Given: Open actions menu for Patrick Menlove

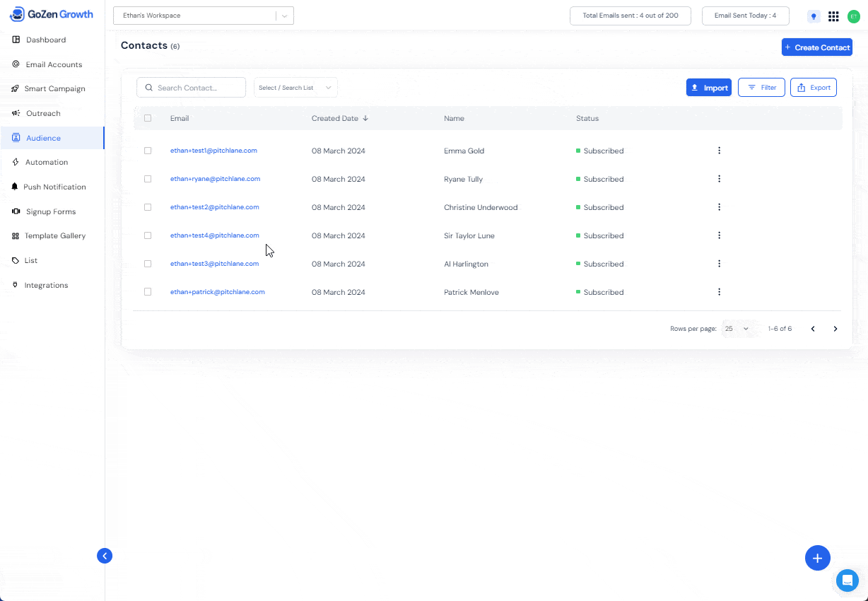Looking at the screenshot, I should coord(719,292).
